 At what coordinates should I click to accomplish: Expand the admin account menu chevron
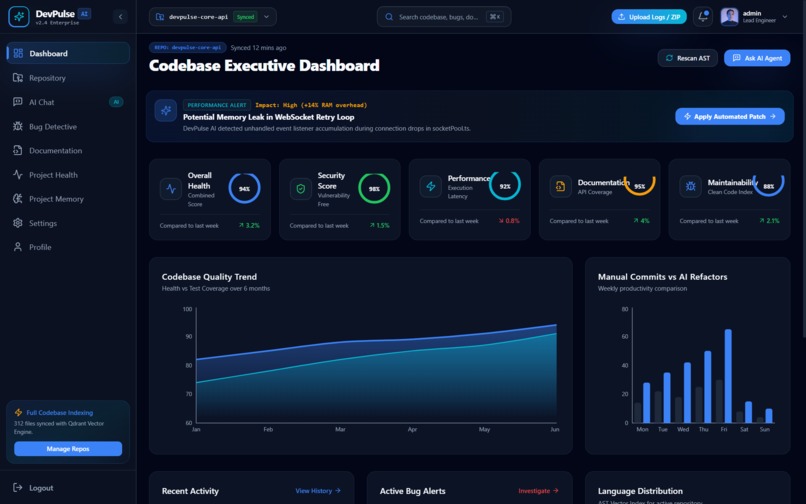coord(784,16)
